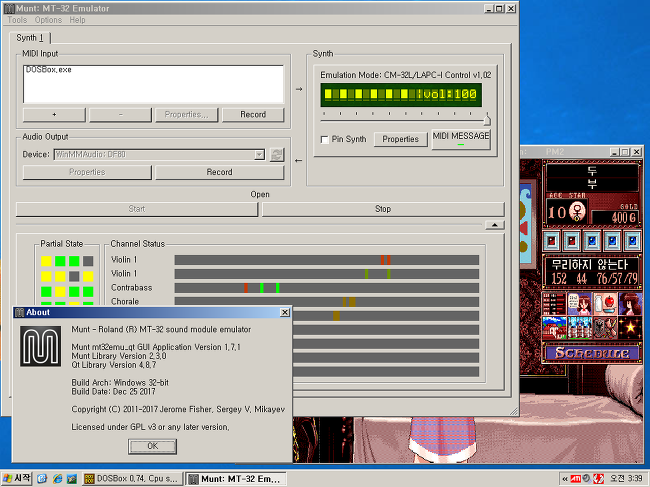
Task: Expand hidden system tray icons chevron
Action: (x=565, y=479)
